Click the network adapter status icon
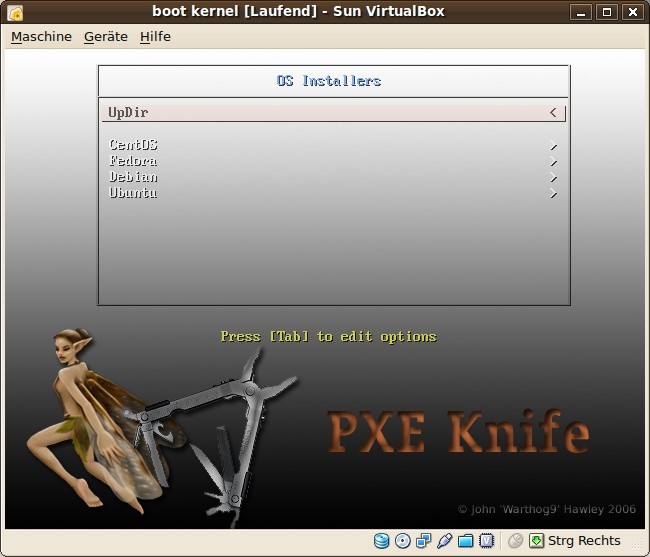 [424, 540]
